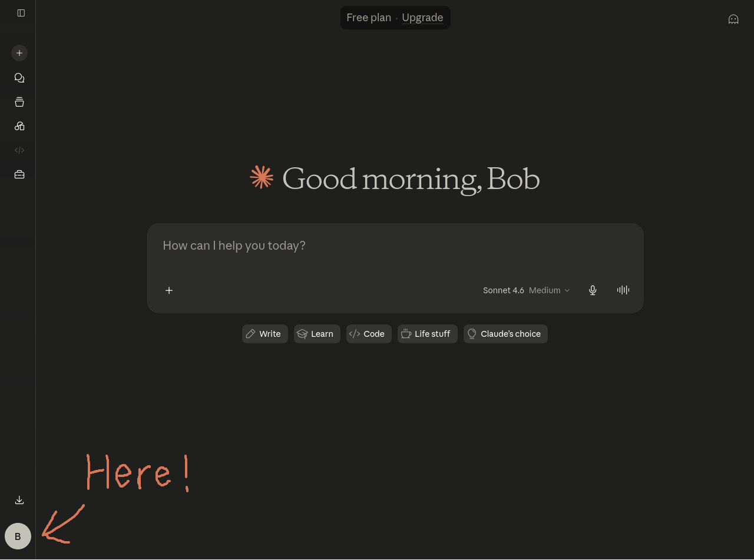The image size is (754, 560).
Task: Click the Free plan label
Action: click(x=369, y=18)
